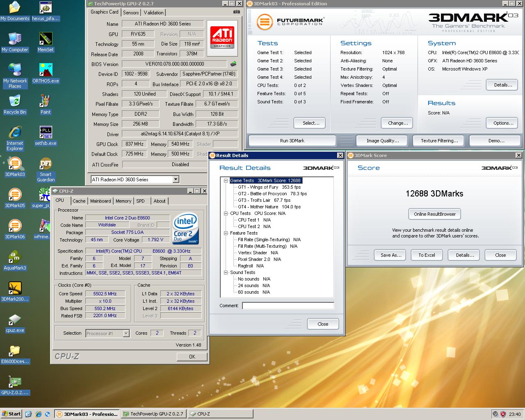Image resolution: width=525 pixels, height=420 pixels.
Task: Collapse Sound Tests tree node
Action: tap(226, 272)
